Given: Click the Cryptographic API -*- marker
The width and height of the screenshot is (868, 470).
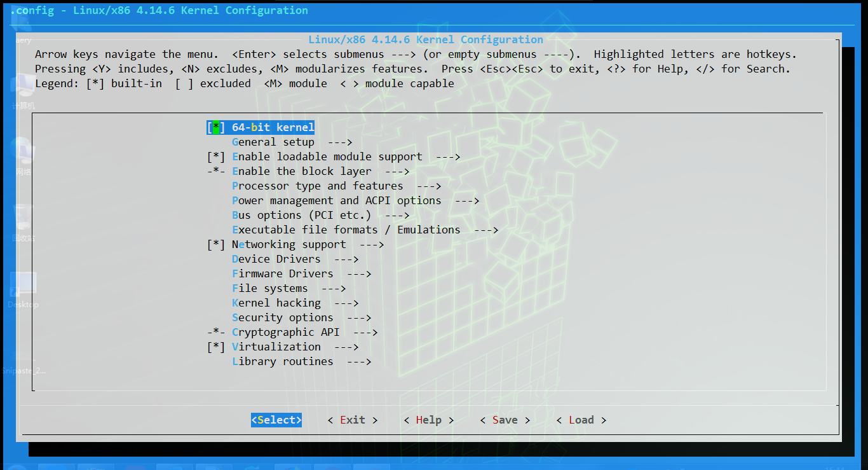Looking at the screenshot, I should (216, 332).
